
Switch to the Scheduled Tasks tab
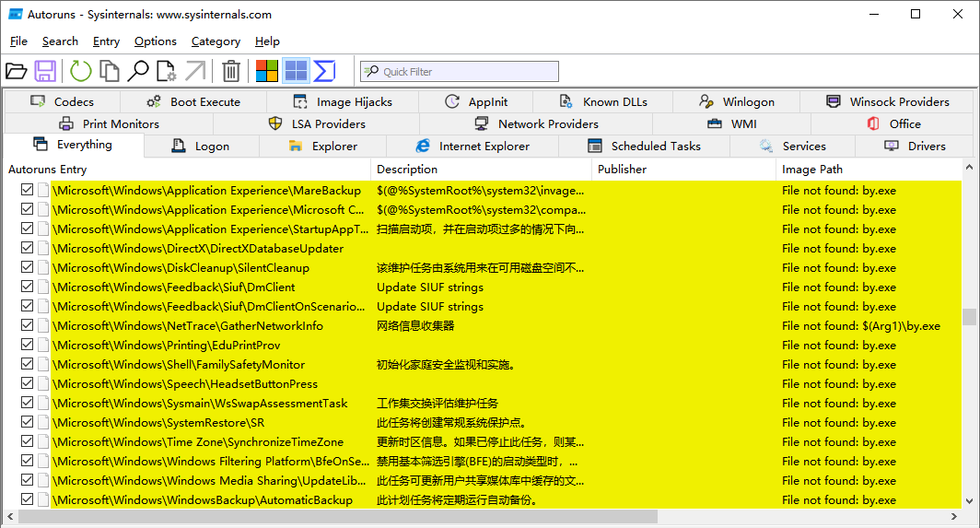pyautogui.click(x=655, y=146)
